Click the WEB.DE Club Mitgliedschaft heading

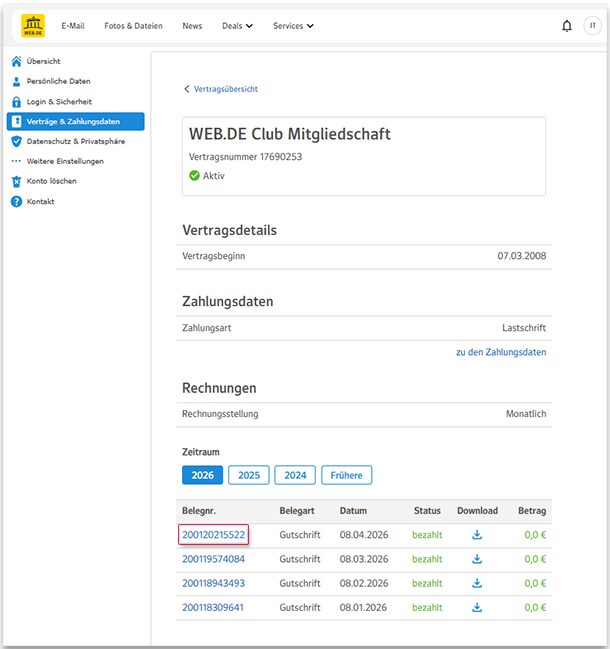(x=290, y=134)
